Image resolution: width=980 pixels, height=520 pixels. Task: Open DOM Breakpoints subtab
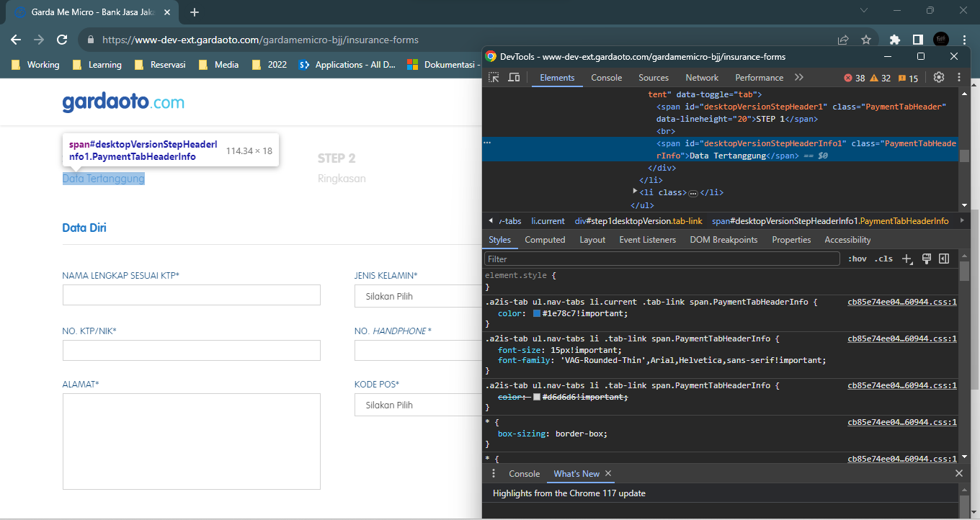point(723,240)
